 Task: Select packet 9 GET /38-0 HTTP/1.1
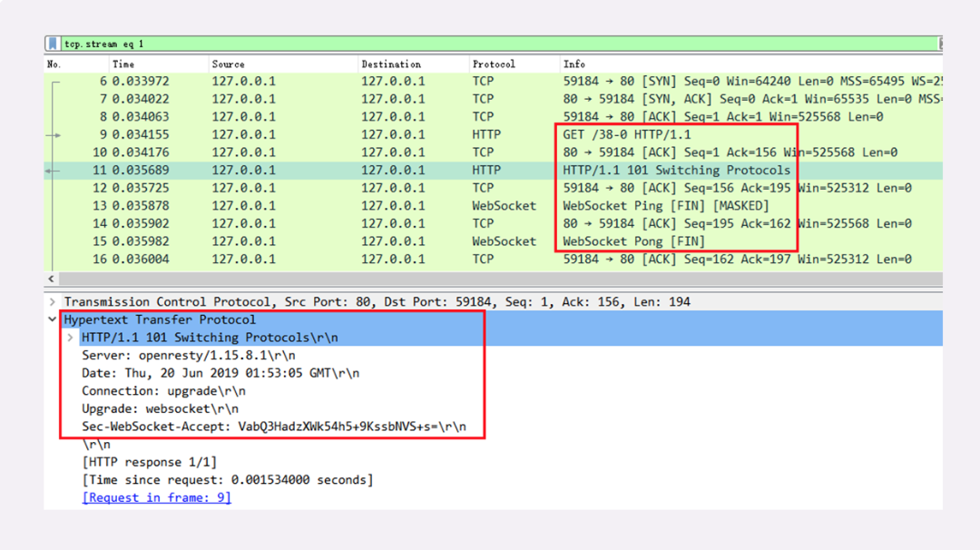(x=493, y=134)
